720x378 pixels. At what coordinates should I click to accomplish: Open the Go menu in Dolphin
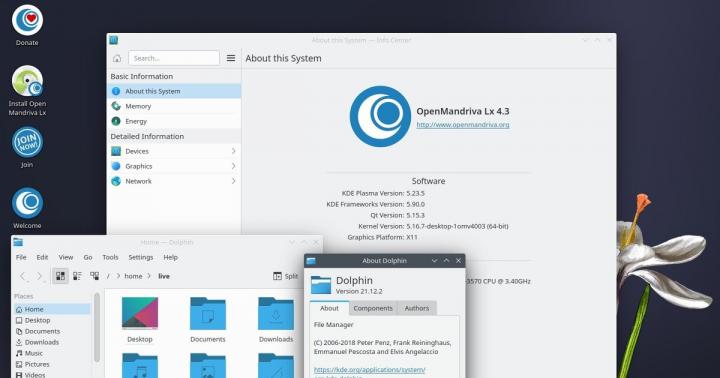click(x=88, y=257)
